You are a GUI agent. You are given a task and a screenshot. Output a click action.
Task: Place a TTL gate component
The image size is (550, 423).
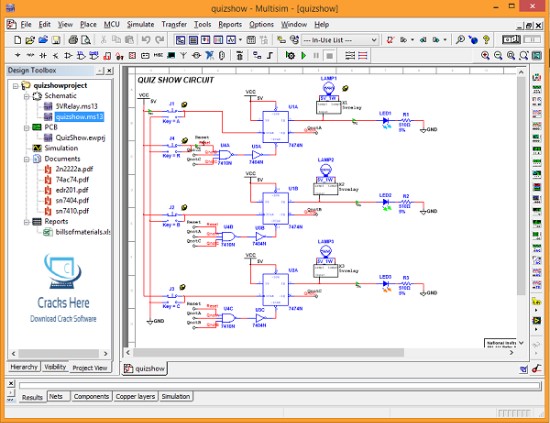point(81,55)
